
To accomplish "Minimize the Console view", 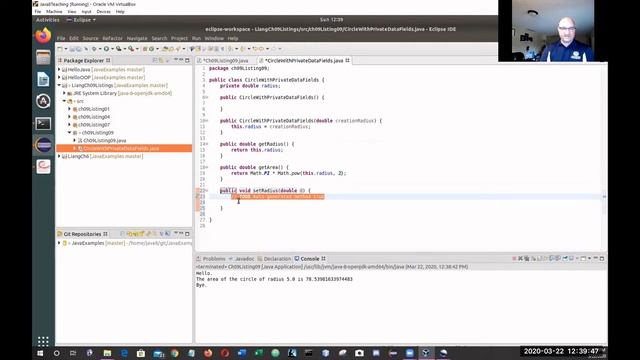I will coord(596,258).
